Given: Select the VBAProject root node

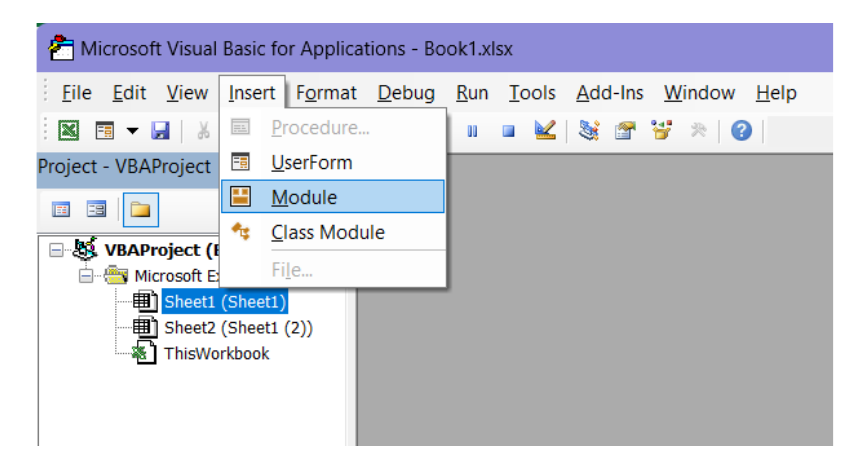Looking at the screenshot, I should (161, 250).
